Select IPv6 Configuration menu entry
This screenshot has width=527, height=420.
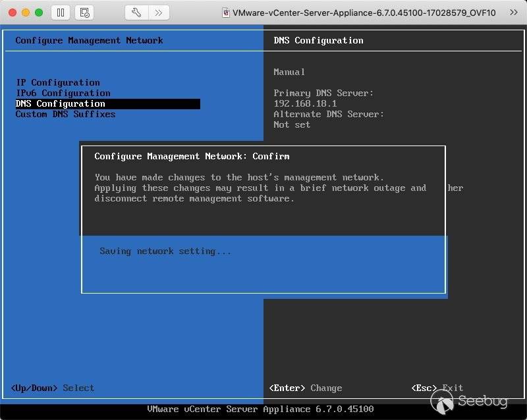tap(63, 93)
